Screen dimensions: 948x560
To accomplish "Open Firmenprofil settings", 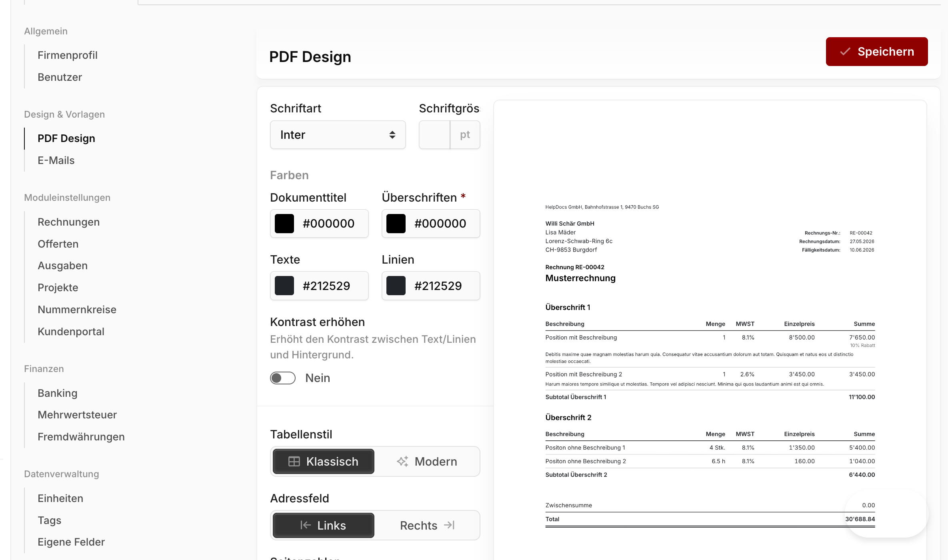I will click(x=68, y=55).
